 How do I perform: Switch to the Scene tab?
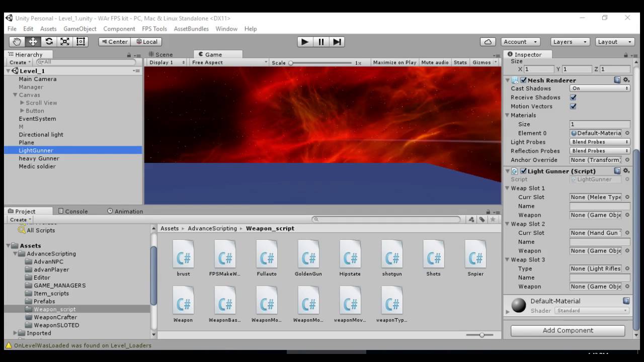pyautogui.click(x=160, y=54)
